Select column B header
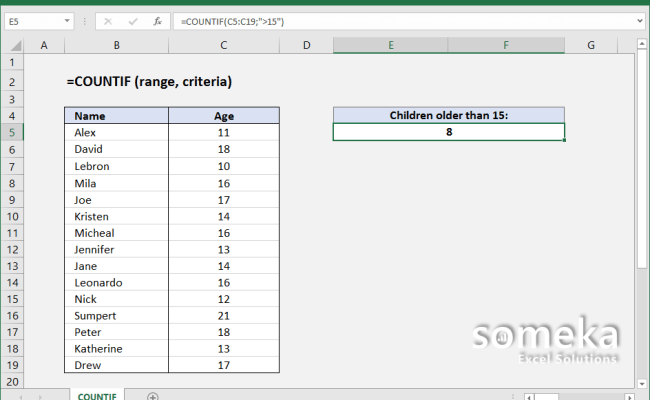Viewport: 650px width, 400px height. click(x=116, y=45)
